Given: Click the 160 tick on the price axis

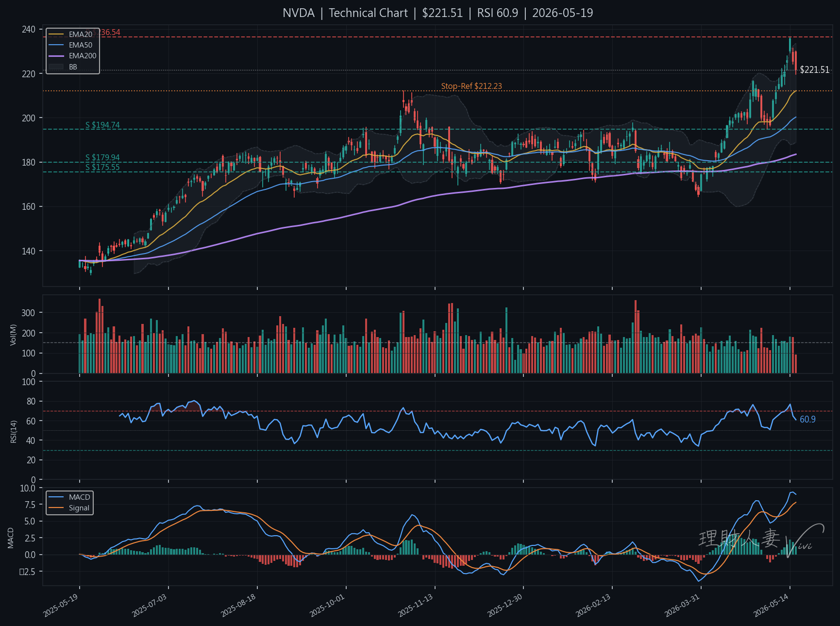Looking at the screenshot, I should (29, 207).
